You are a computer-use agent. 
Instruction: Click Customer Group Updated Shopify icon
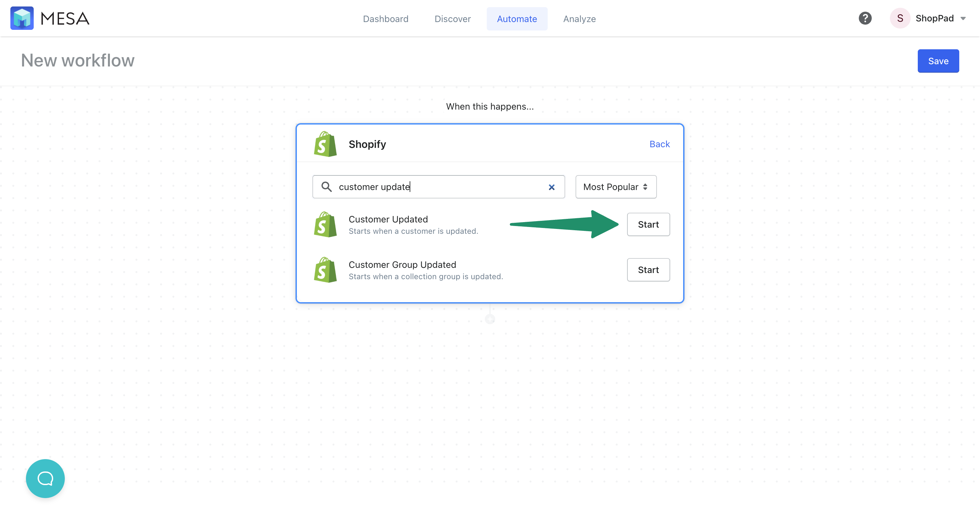325,270
